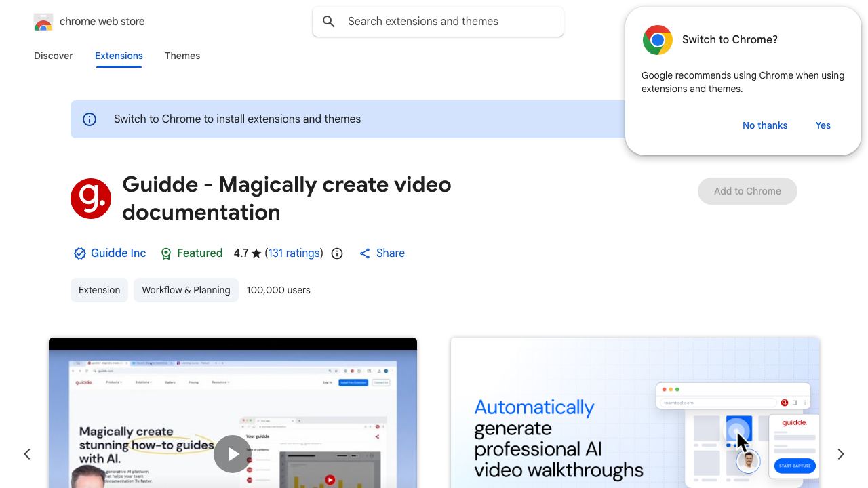Image resolution: width=868 pixels, height=488 pixels.
Task: Click the Guidde extension title heading
Action: pos(287,199)
